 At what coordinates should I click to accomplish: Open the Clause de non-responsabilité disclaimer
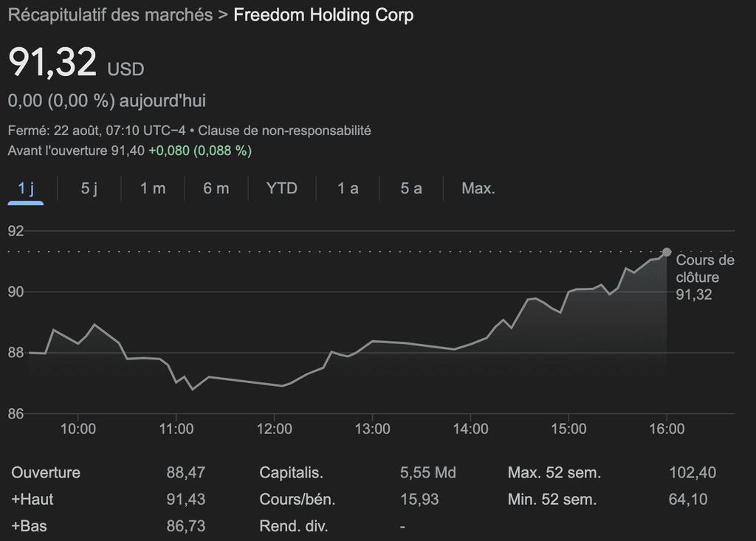pos(288,130)
